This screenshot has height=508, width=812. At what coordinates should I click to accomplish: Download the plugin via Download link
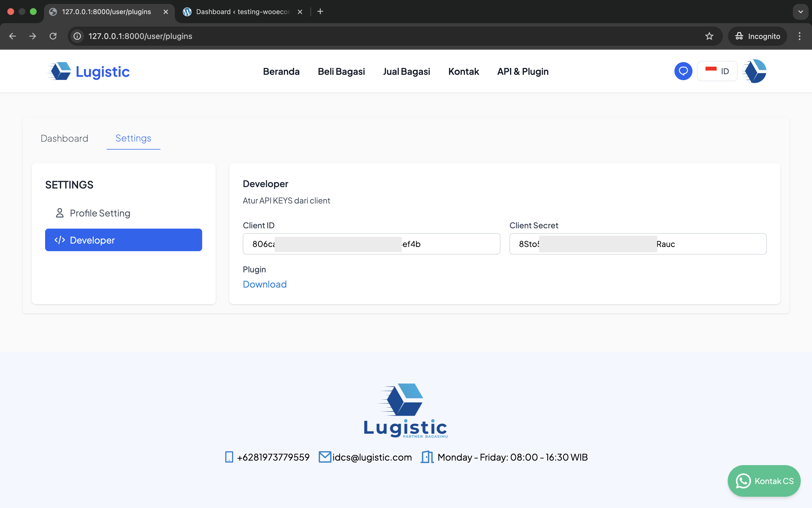pos(265,284)
